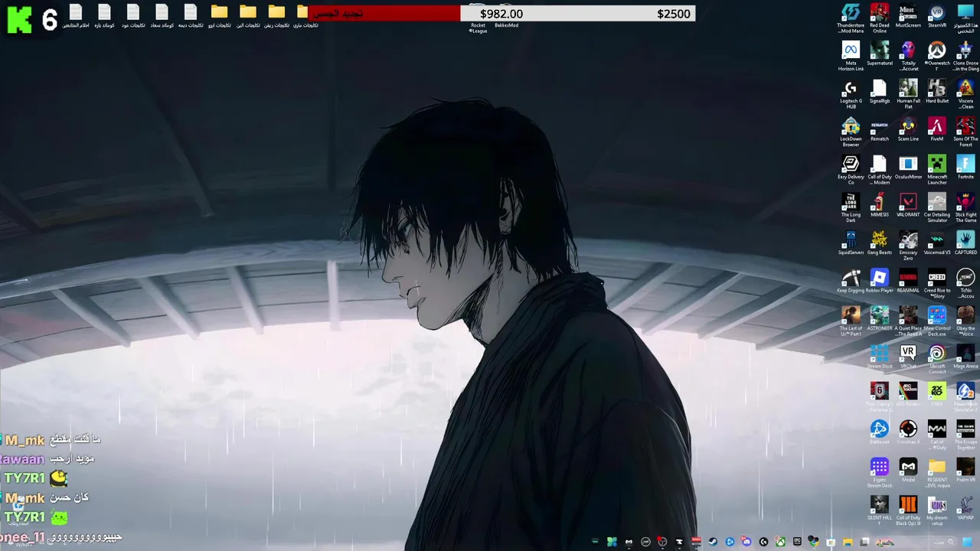
Task: Open LockDown Browser shortcut
Action: pyautogui.click(x=851, y=132)
